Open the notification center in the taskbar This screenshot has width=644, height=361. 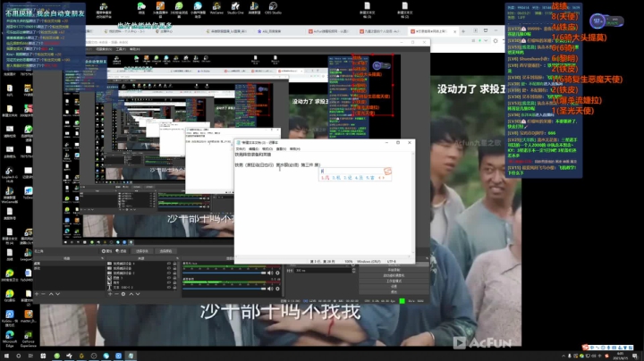tap(635, 356)
